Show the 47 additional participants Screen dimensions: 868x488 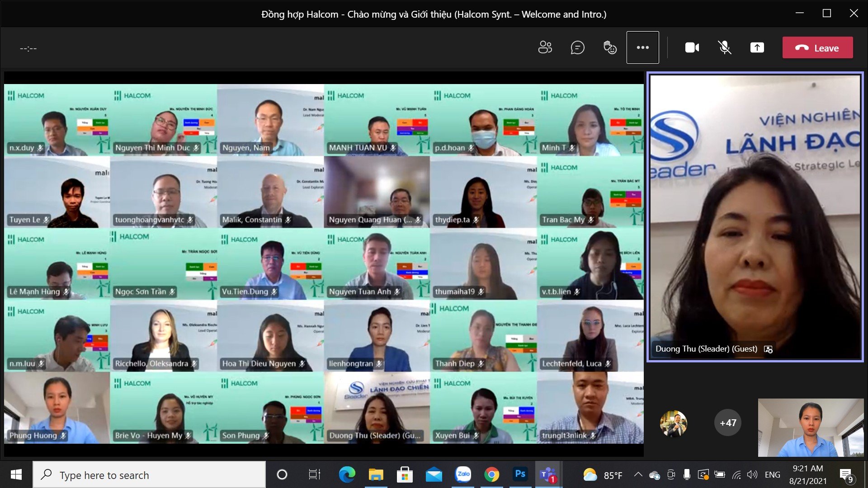coord(728,423)
